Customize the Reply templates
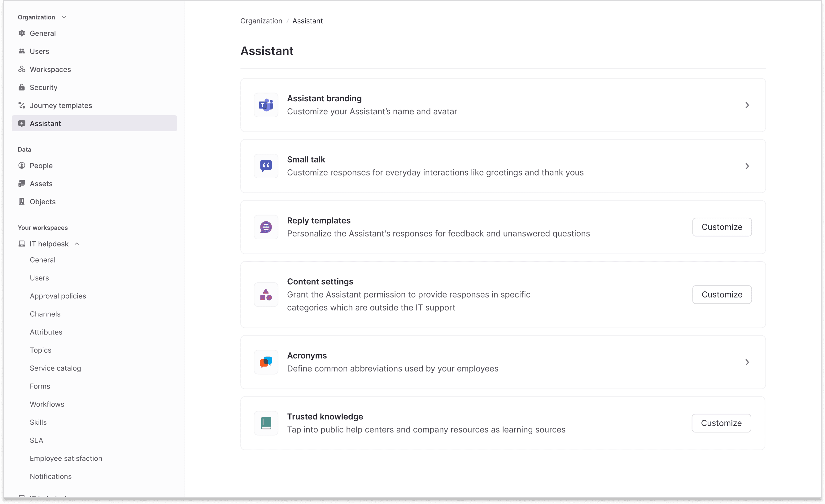 click(x=722, y=227)
